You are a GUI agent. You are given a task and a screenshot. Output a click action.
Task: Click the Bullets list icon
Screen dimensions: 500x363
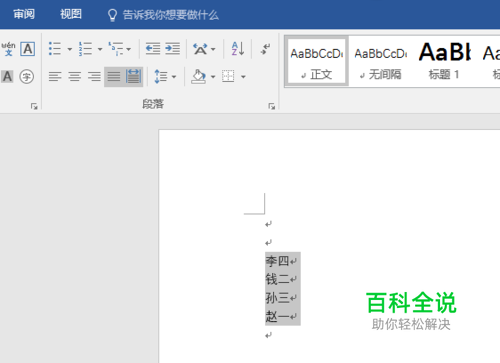(x=55, y=49)
